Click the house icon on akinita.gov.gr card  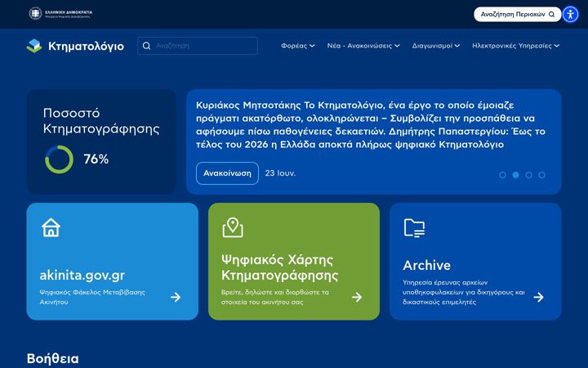coord(51,227)
